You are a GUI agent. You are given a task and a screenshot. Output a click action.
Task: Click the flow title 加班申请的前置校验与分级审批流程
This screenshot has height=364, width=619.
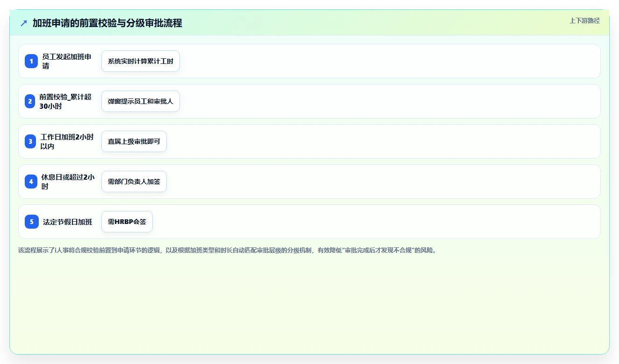point(107,23)
